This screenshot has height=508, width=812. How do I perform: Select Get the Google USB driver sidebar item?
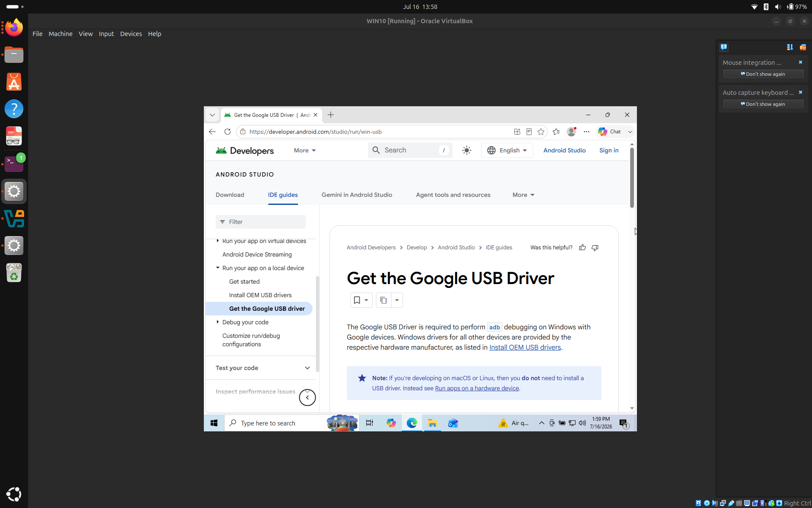coord(259,309)
